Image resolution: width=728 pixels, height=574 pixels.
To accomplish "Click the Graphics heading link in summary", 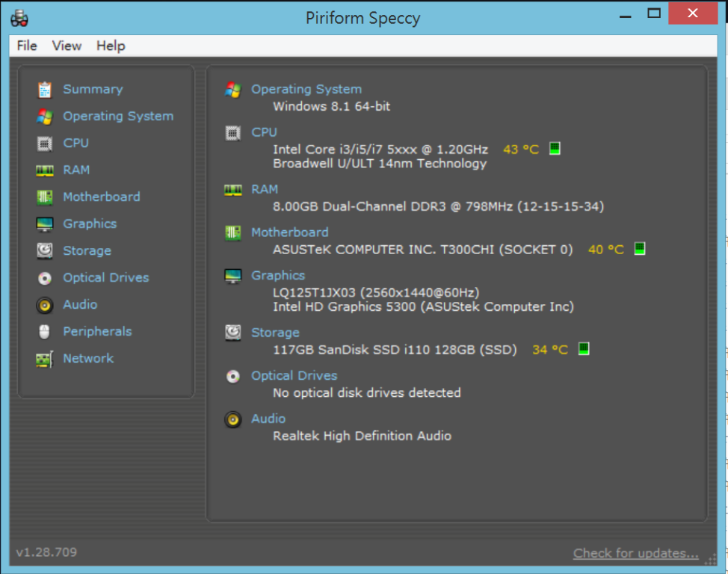I will click(x=278, y=275).
